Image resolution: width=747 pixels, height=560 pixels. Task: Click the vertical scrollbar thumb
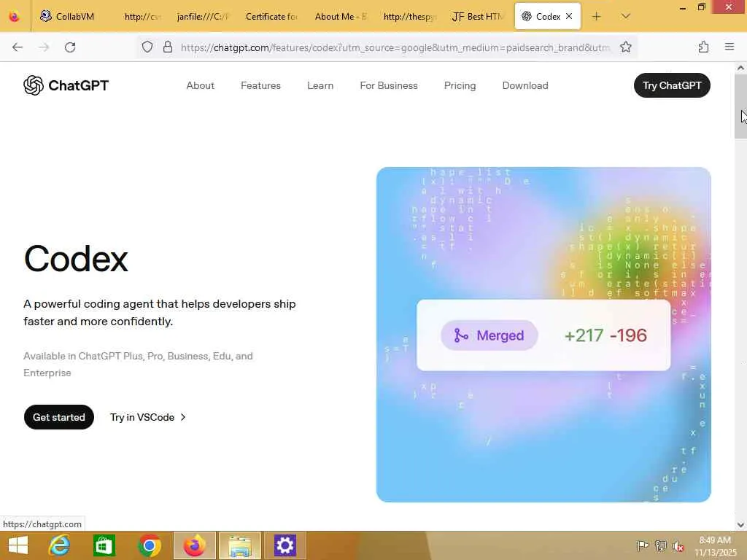[x=740, y=106]
